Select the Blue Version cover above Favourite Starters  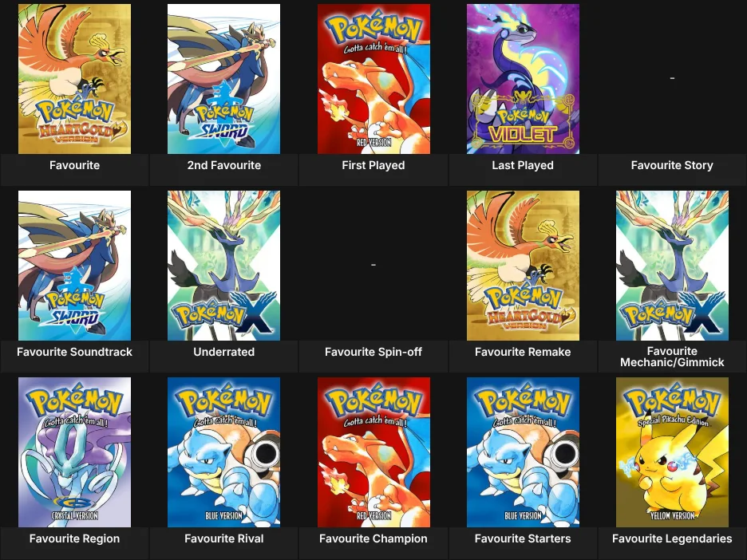[x=523, y=452]
